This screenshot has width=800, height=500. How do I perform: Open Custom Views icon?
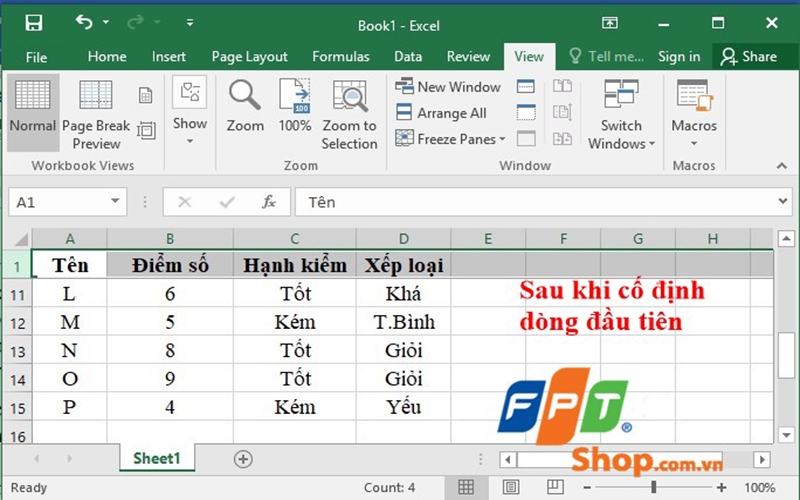[146, 131]
